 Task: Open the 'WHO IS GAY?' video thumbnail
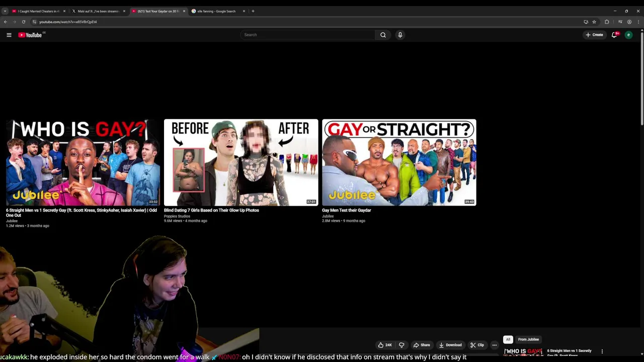click(x=83, y=162)
